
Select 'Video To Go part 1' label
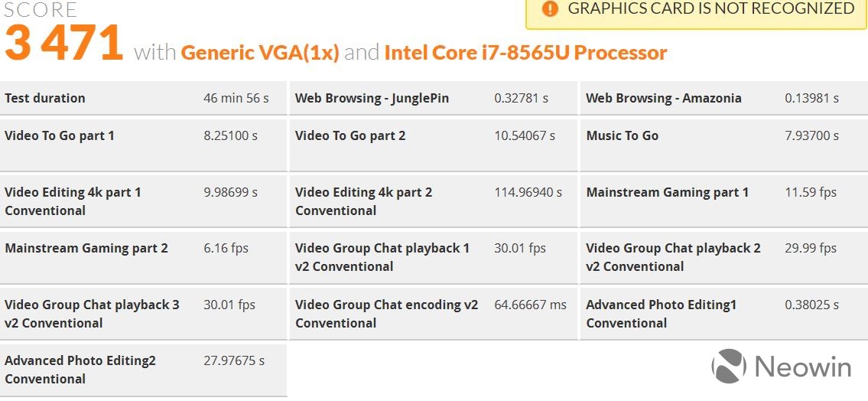(59, 135)
